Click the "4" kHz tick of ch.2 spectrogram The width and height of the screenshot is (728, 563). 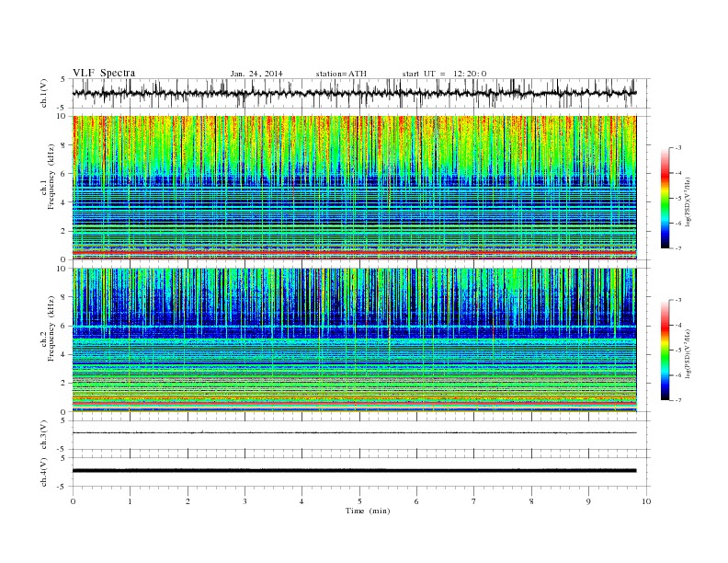click(x=63, y=354)
